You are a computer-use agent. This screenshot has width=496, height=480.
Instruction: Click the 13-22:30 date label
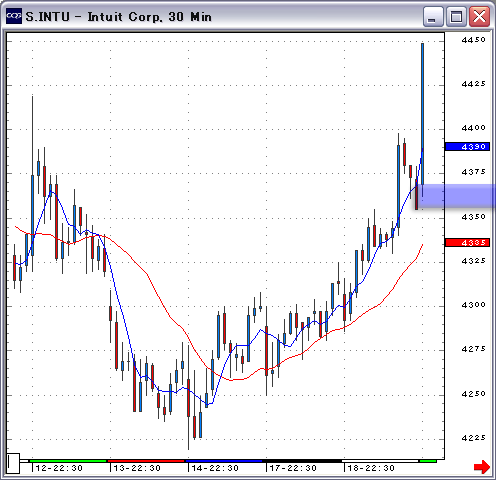pyautogui.click(x=137, y=468)
